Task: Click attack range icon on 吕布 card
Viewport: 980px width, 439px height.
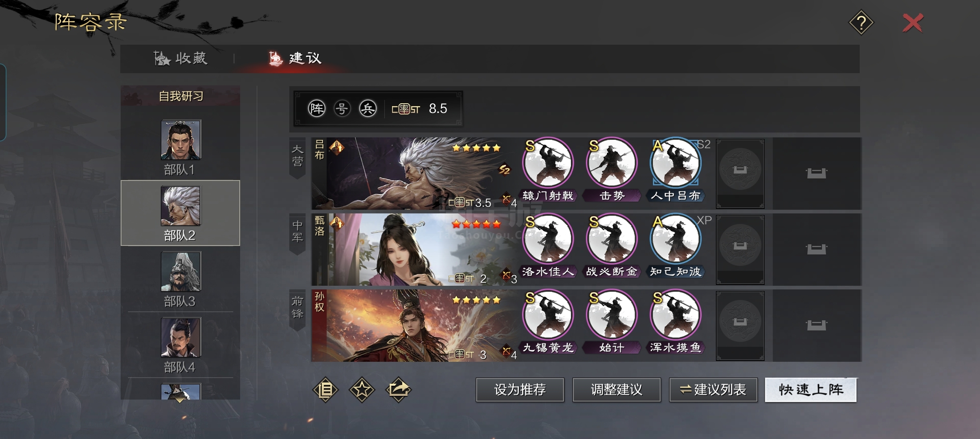Action: click(x=506, y=199)
